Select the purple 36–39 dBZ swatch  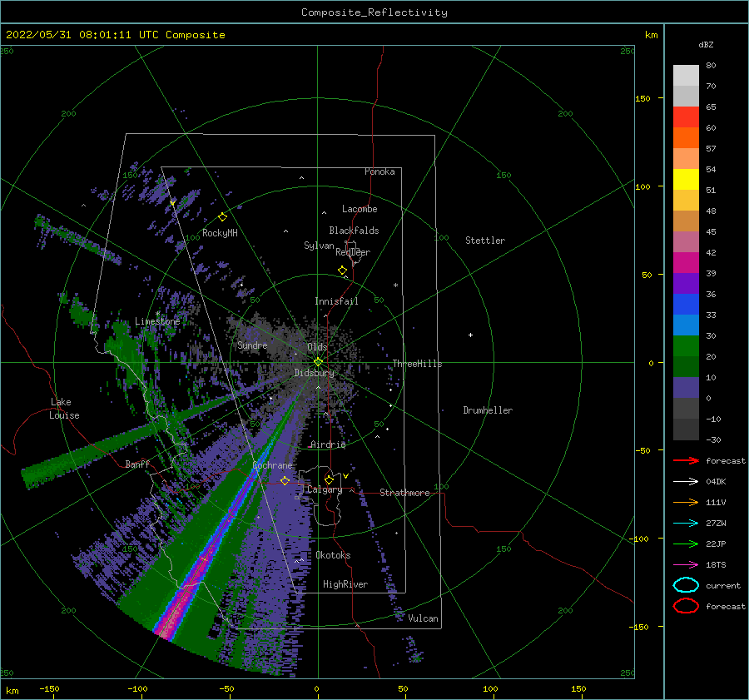point(686,284)
